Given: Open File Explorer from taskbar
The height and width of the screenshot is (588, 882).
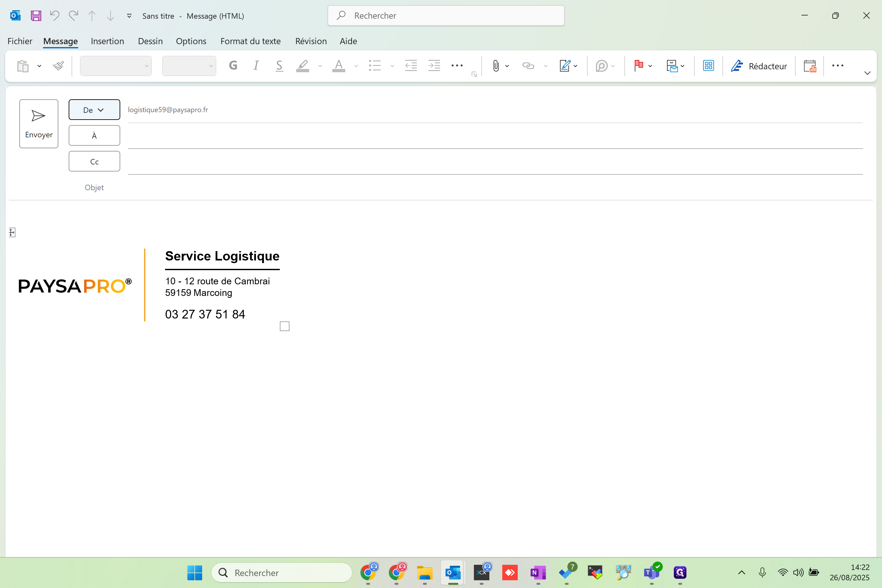Looking at the screenshot, I should (x=425, y=572).
